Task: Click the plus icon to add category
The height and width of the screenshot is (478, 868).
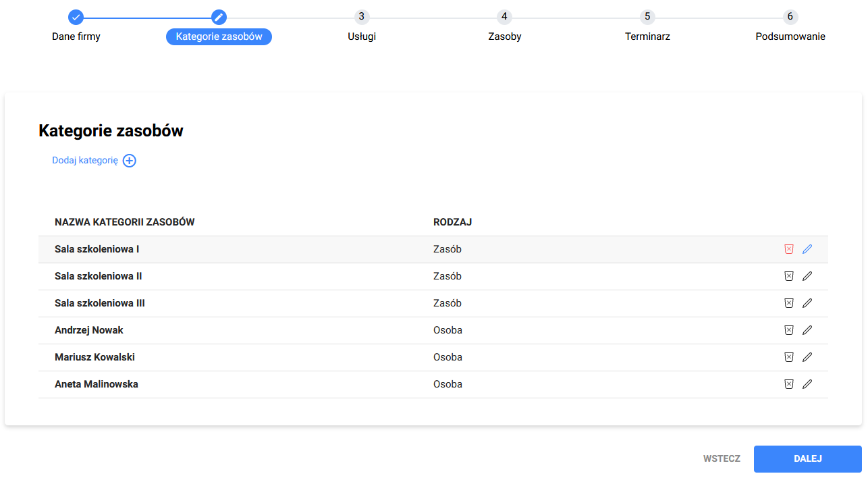Action: tap(130, 161)
